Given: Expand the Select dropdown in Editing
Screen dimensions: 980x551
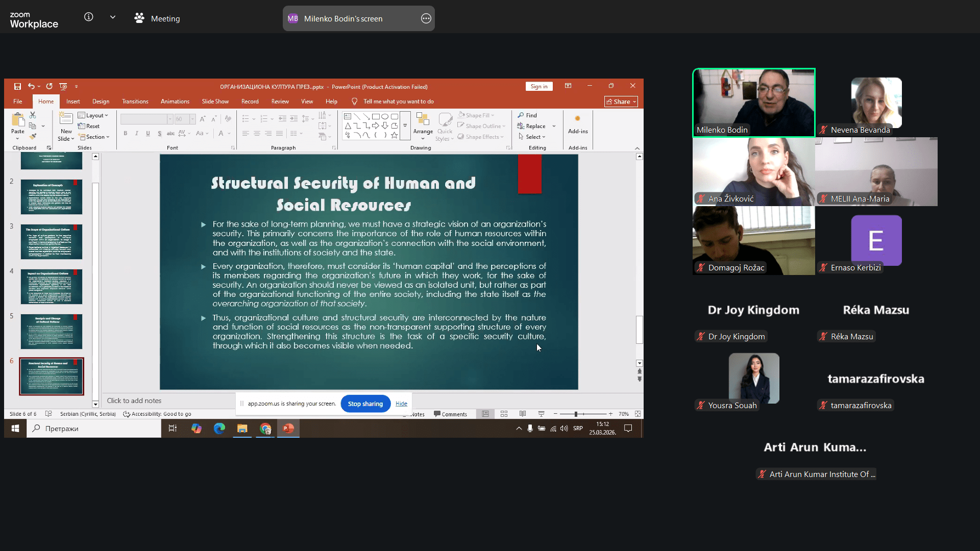Looking at the screenshot, I should 532,137.
